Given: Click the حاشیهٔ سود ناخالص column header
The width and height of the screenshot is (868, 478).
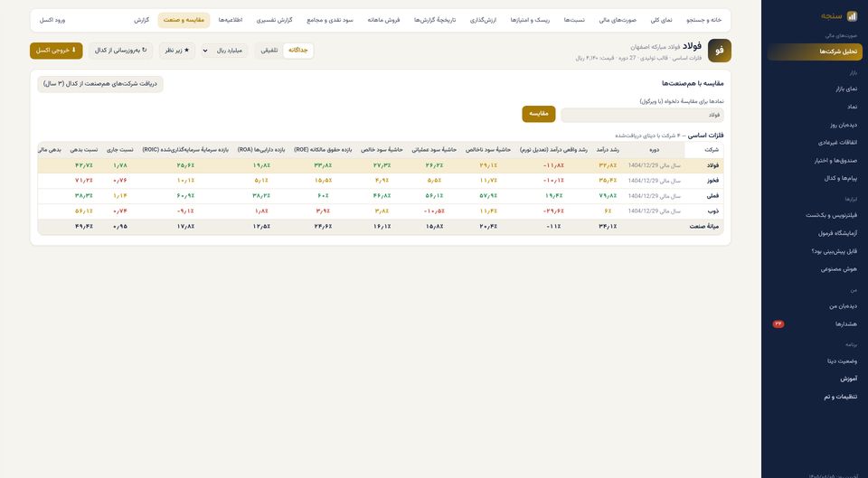Looking at the screenshot, I should click(x=487, y=150).
